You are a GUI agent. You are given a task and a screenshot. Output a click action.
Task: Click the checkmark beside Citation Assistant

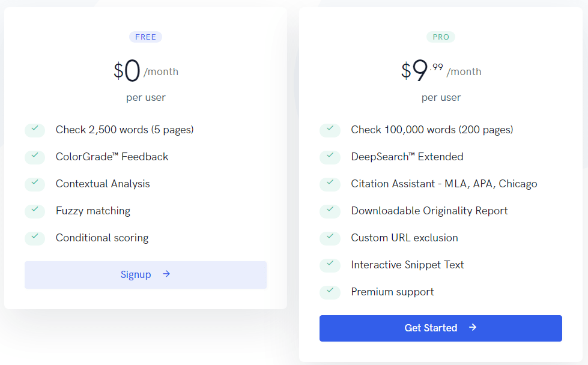tap(330, 184)
